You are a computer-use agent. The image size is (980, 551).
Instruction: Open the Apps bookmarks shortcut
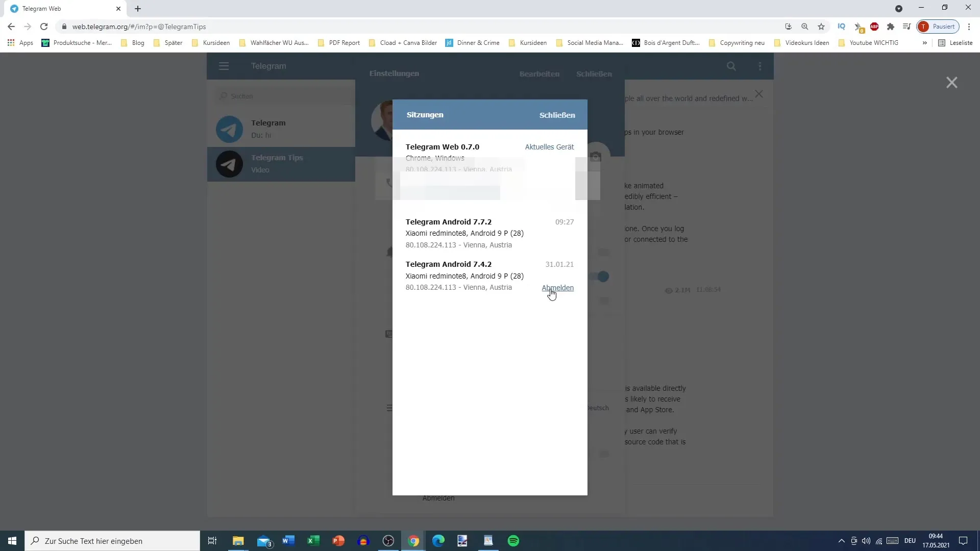tap(20, 43)
